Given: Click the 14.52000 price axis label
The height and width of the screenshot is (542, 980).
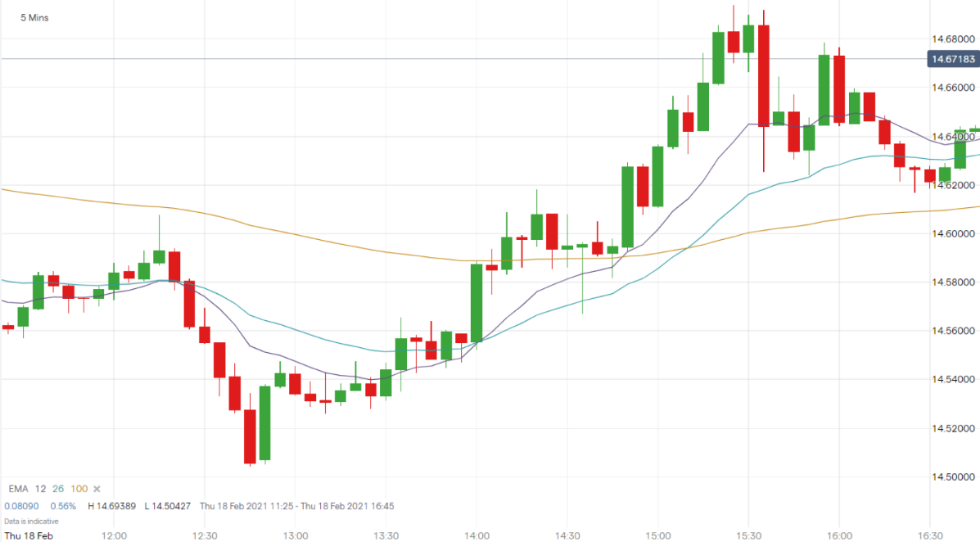Looking at the screenshot, I should click(953, 428).
